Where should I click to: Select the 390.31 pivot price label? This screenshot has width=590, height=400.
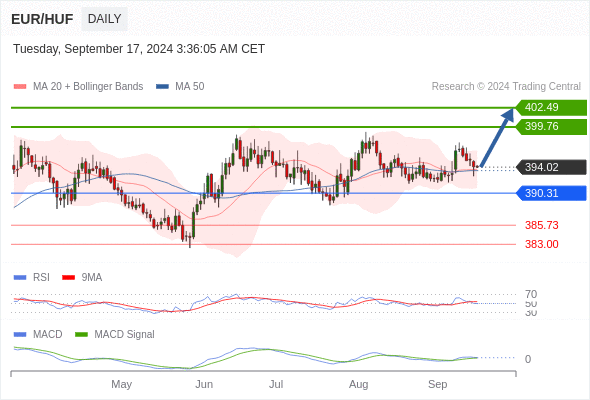click(x=551, y=193)
